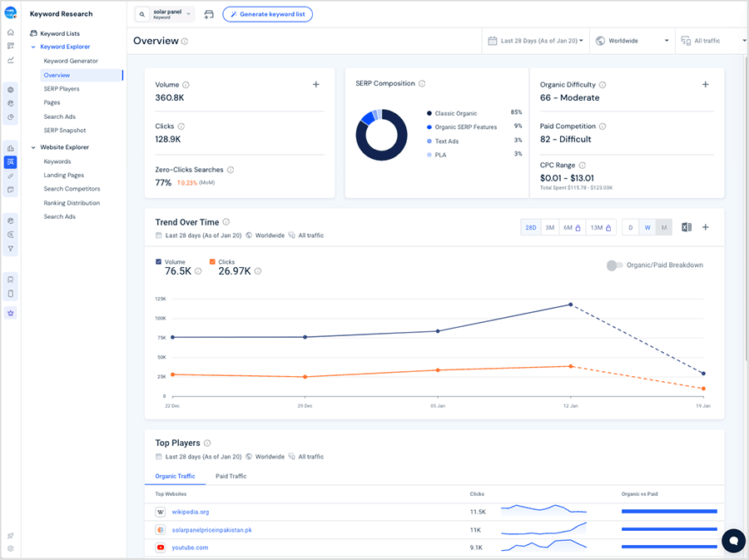Click the Overview title info icon
The height and width of the screenshot is (560, 749).
(185, 42)
